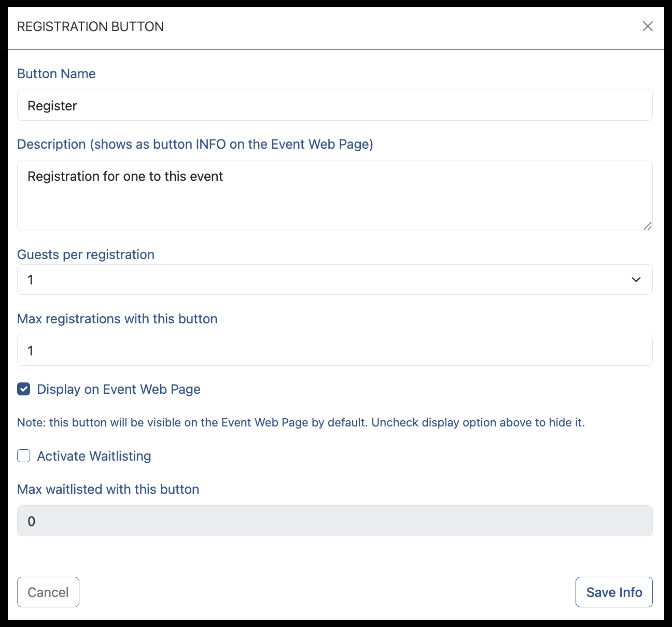This screenshot has width=672, height=627.
Task: Click the Max registrations input field
Action: point(335,350)
